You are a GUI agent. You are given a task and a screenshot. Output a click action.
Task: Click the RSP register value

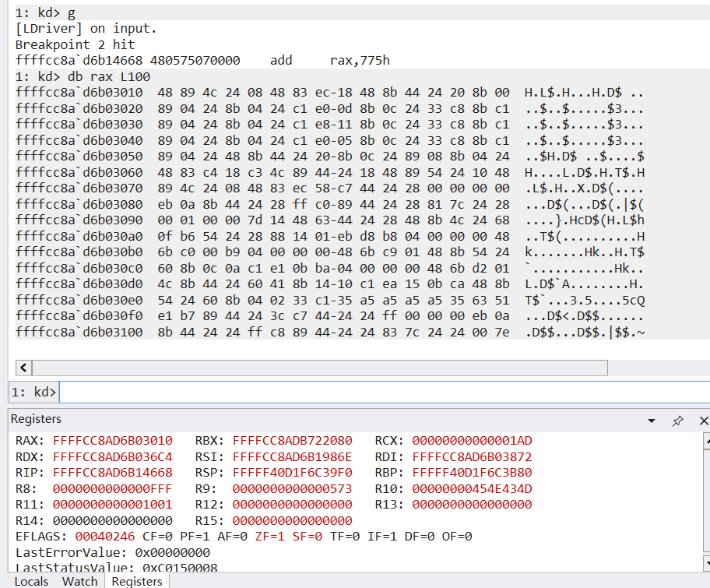(292, 473)
